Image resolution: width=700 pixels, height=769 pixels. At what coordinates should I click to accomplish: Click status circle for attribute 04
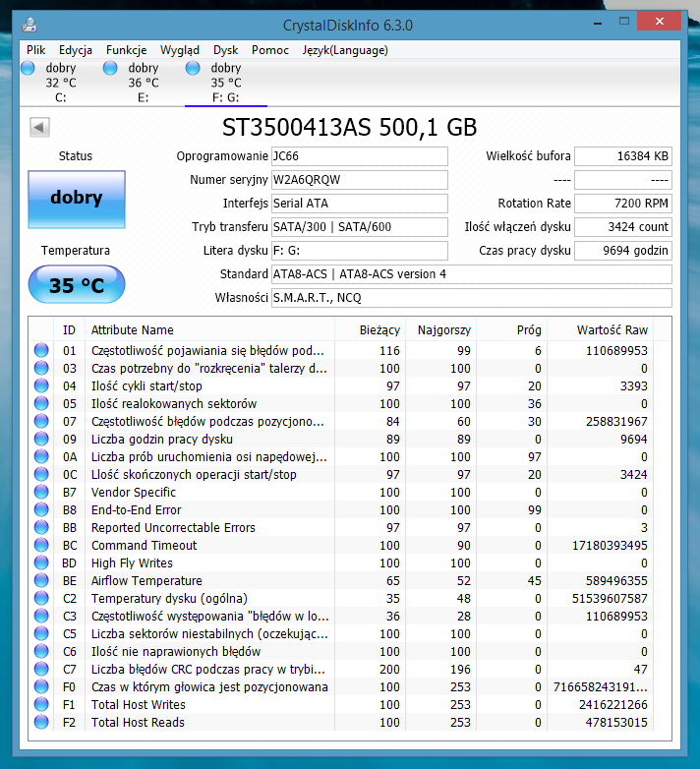[41, 385]
